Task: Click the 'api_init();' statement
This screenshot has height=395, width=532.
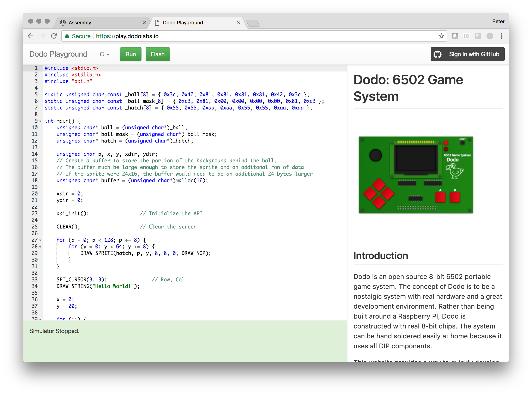Action: (x=73, y=214)
